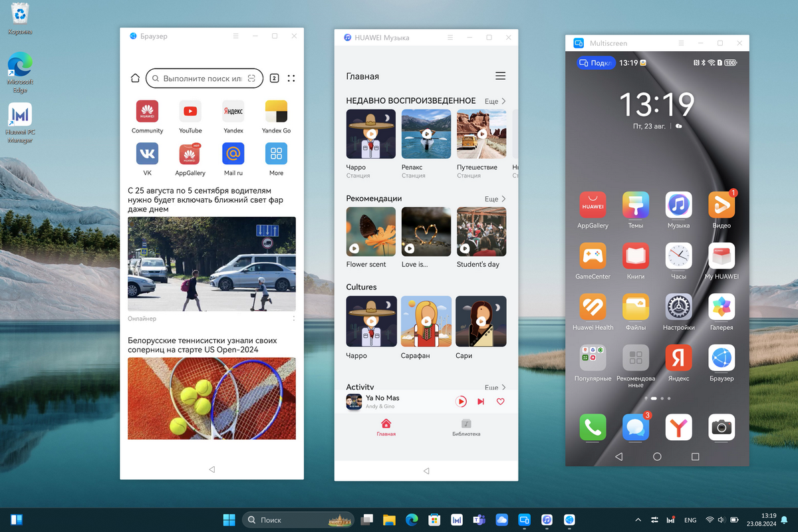This screenshot has width=798, height=532.
Task: Tap the QR scan icon in the search field
Action: coord(251,78)
